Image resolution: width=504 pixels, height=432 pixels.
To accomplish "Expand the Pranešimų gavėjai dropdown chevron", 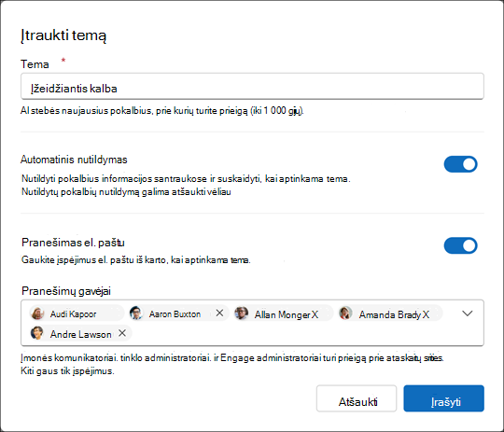I will coord(467,314).
